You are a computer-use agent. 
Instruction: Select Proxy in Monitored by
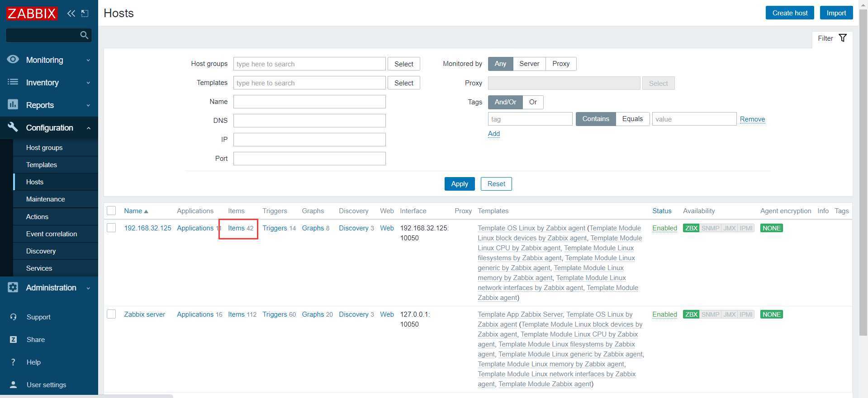click(561, 64)
